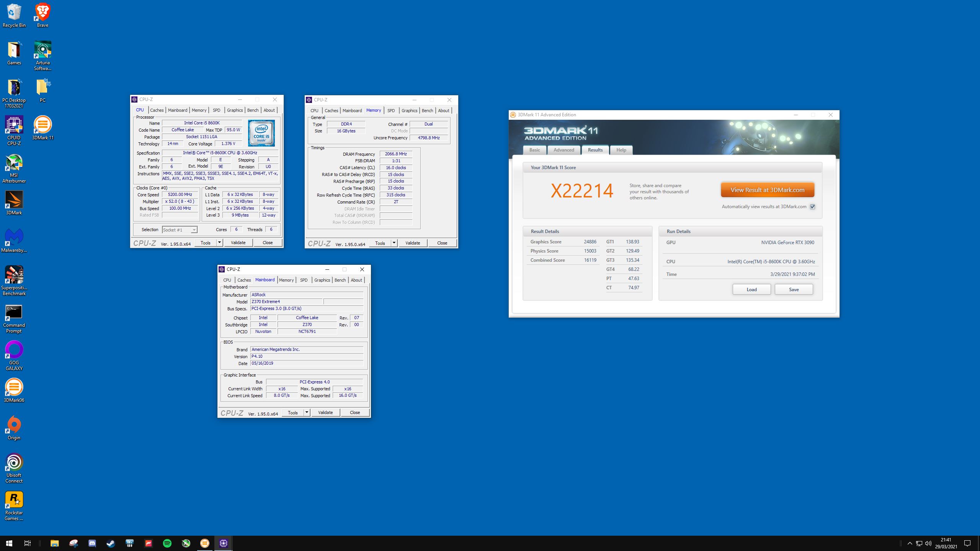Select the Malwarebytes desktop shortcut
Viewport: 980px width, 551px height.
[14, 241]
